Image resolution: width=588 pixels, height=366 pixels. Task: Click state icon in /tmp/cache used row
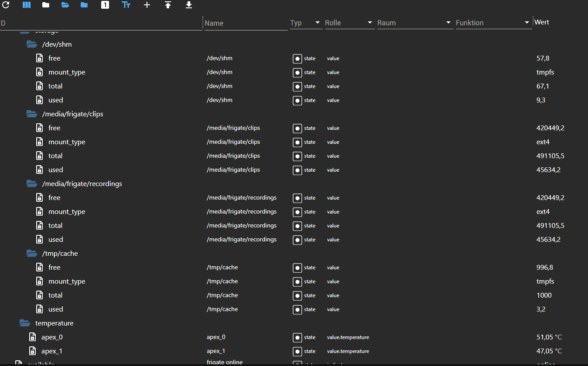297,310
